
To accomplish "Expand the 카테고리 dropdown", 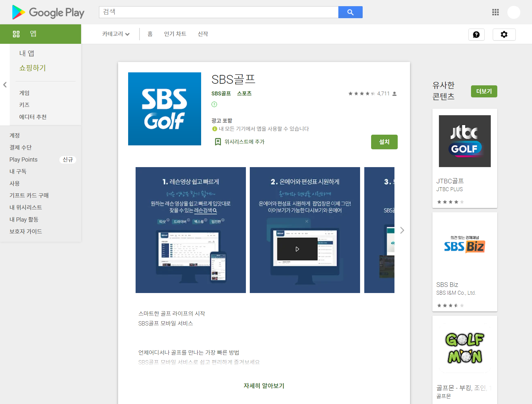I will [x=116, y=34].
